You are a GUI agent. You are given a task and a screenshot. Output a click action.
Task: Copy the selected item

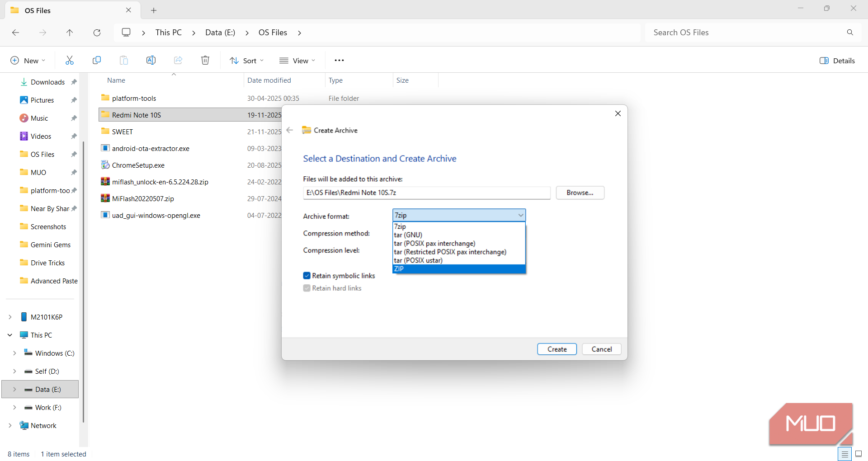(97, 61)
